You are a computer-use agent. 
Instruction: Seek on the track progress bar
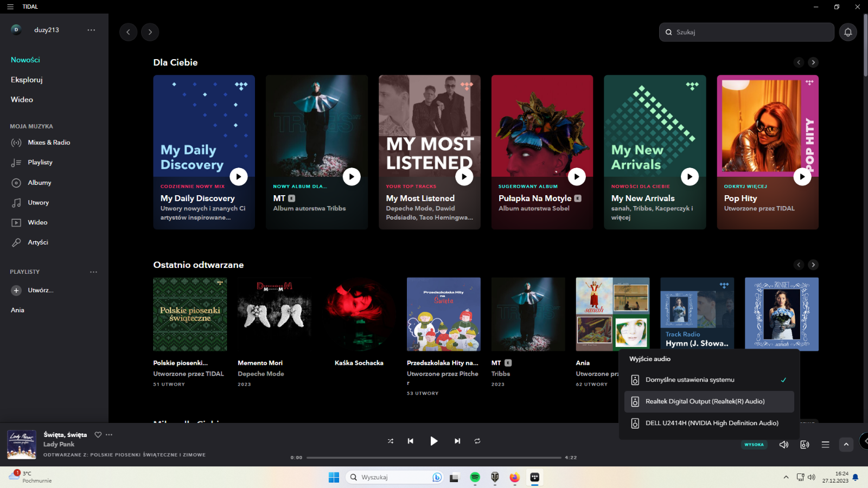(434, 458)
